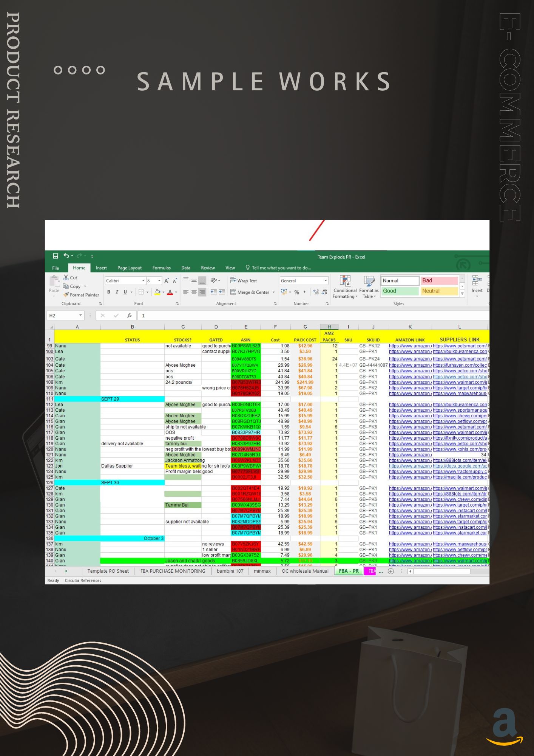This screenshot has width=534, height=756.
Task: Apply the yellow Fill Color bucket
Action: (x=157, y=292)
